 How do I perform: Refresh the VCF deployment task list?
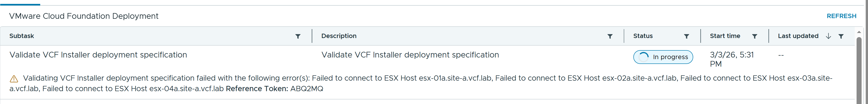(841, 16)
